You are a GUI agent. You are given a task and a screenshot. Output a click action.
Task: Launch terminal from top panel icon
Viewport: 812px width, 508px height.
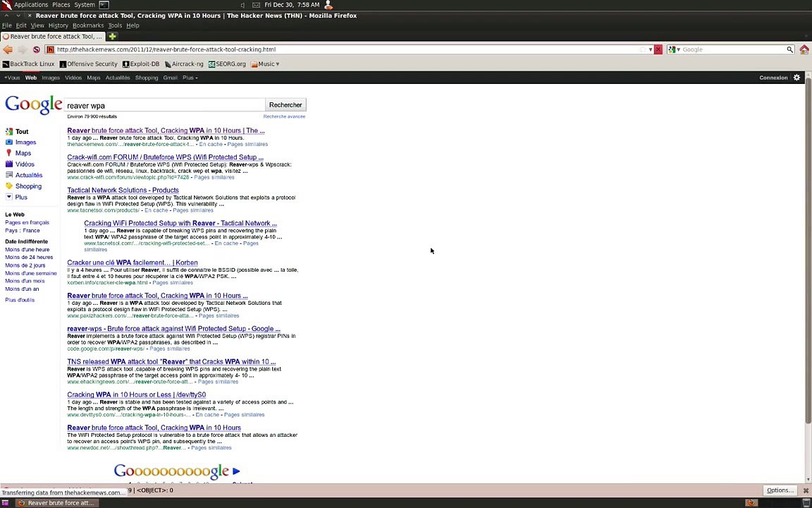(104, 5)
